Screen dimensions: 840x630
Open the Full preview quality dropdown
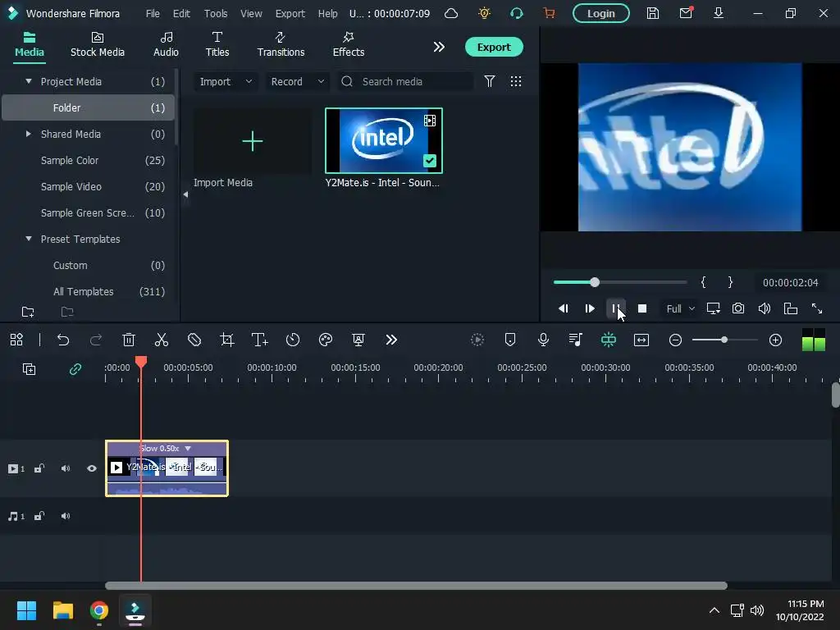point(680,308)
